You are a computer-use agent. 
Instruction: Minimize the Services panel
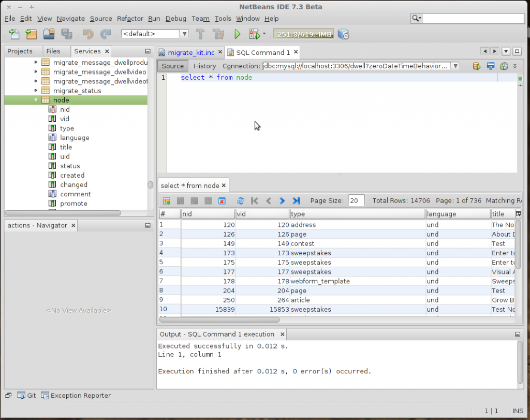[x=148, y=51]
